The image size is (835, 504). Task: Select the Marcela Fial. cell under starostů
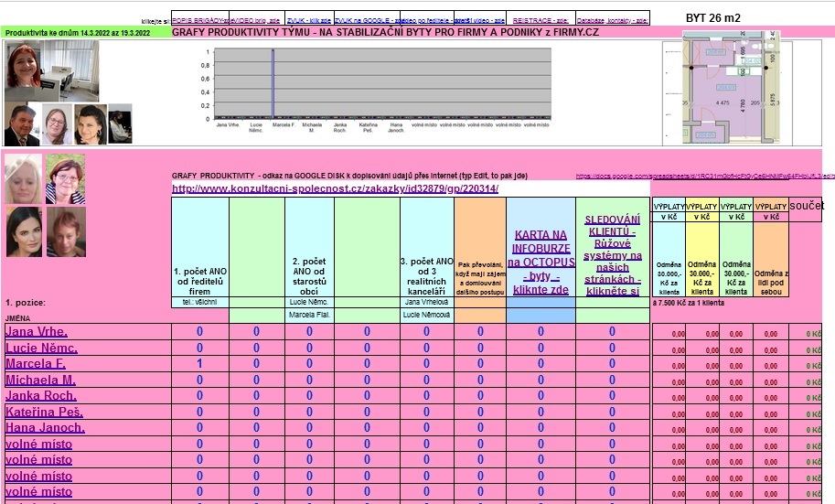(x=309, y=315)
